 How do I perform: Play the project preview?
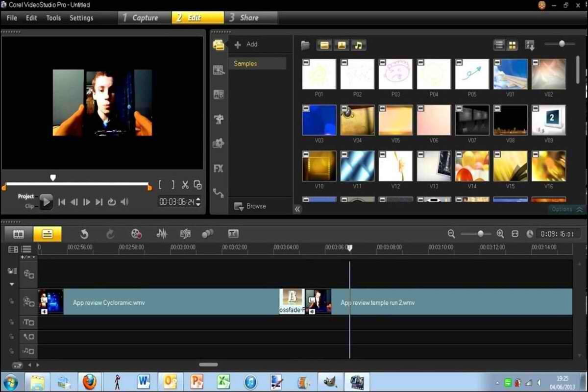[46, 201]
